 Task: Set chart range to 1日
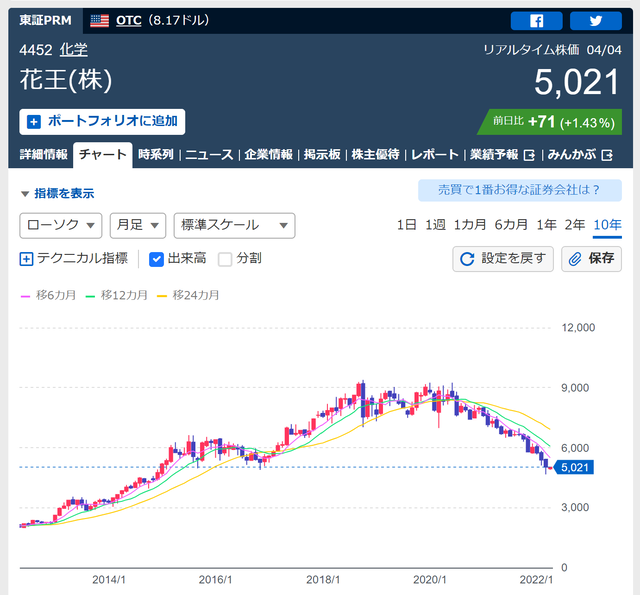406,225
